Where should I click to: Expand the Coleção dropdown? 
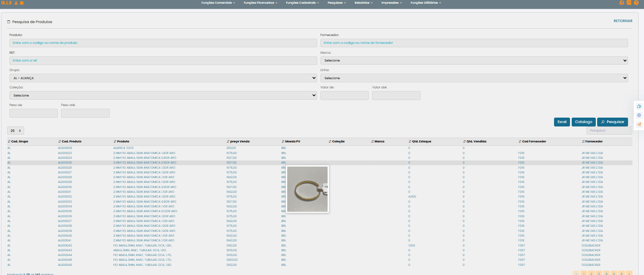pyautogui.click(x=163, y=96)
